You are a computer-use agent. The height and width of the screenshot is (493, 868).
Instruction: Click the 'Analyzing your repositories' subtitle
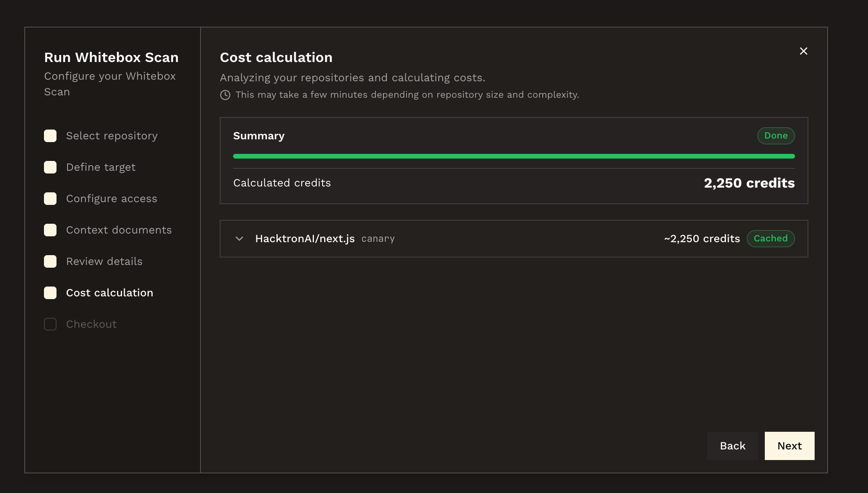coord(352,78)
